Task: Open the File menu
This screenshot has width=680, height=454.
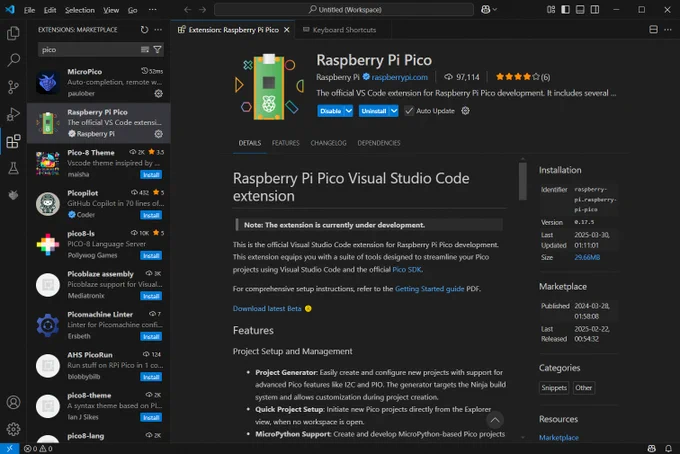Action: [29, 10]
